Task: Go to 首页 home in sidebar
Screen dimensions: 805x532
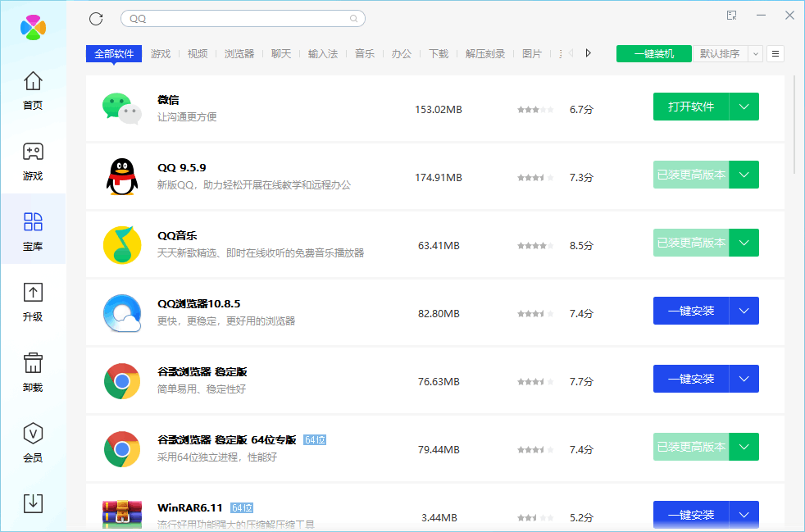Action: 33,90
